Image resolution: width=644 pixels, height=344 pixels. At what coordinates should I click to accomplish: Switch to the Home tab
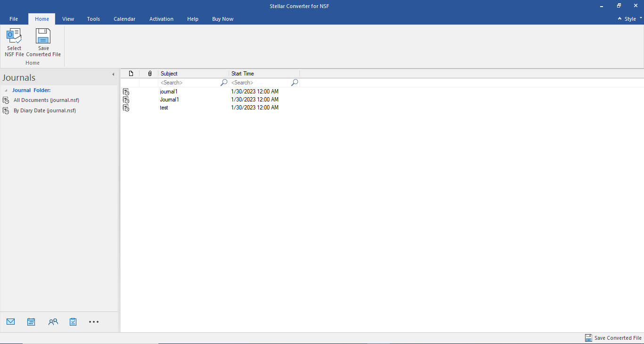[42, 19]
